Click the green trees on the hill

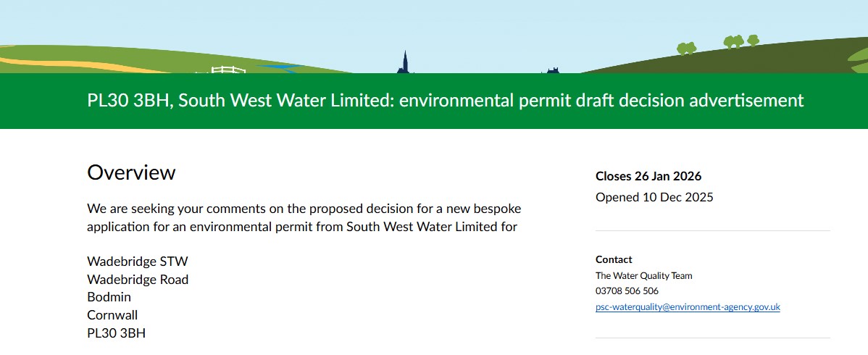(733, 43)
